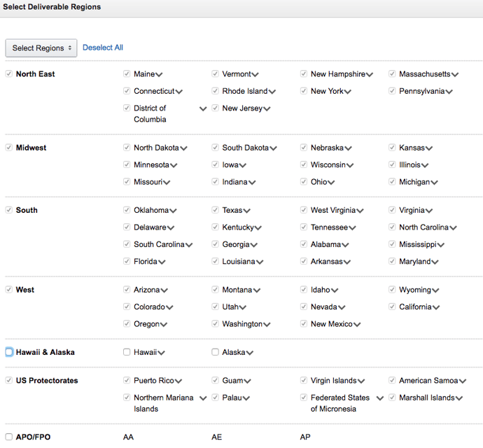Uncheck the West region checkbox
Image resolution: width=483 pixels, height=448 pixels.
[x=9, y=290]
